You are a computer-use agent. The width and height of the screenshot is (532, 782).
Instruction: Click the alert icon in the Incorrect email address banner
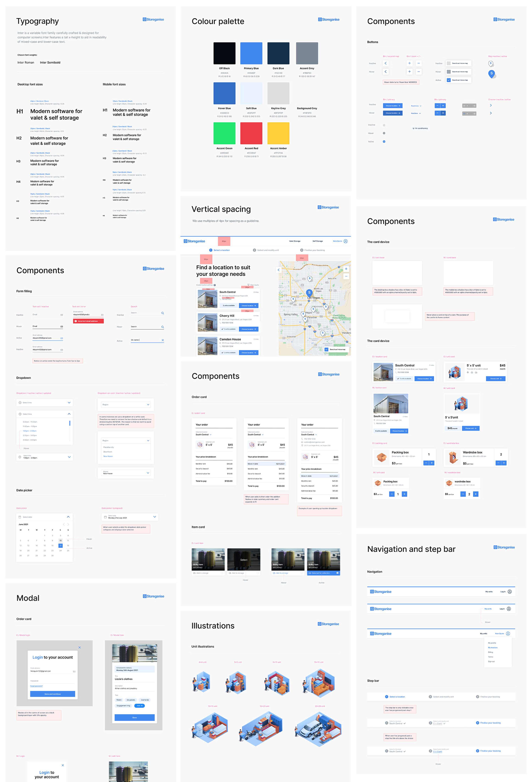[x=76, y=321]
